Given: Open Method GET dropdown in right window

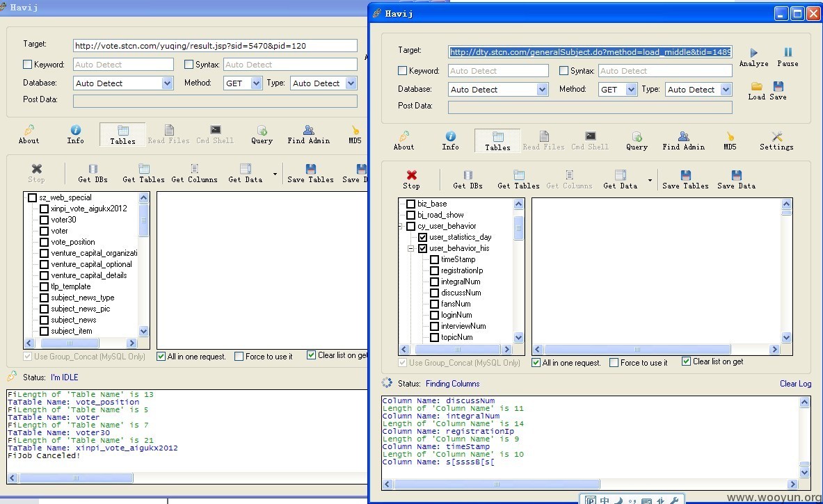Looking at the screenshot, I should pyautogui.click(x=632, y=90).
